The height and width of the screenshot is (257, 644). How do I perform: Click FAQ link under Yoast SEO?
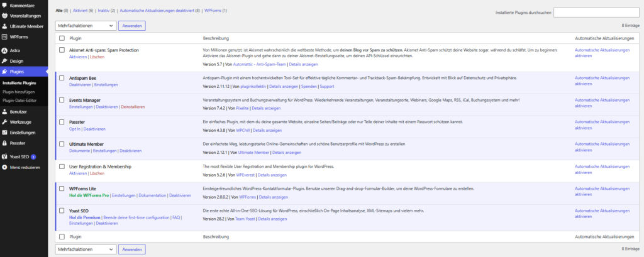click(176, 217)
